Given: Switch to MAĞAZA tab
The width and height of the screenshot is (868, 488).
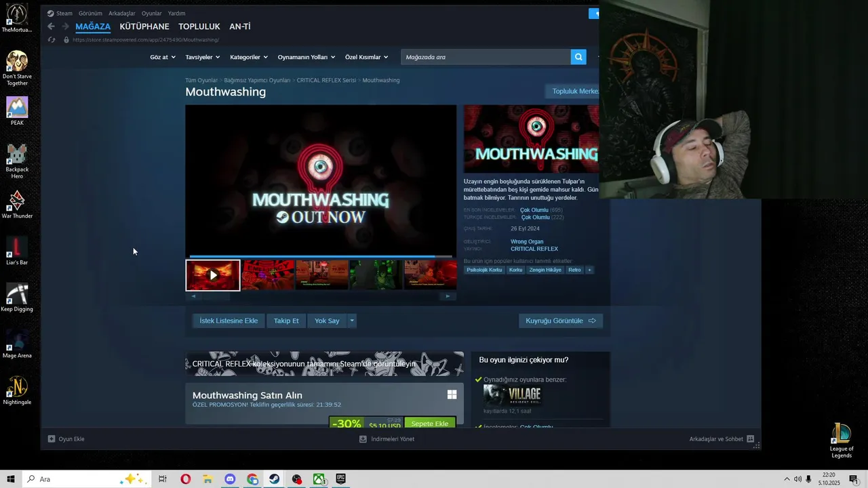Looking at the screenshot, I should coord(93,26).
